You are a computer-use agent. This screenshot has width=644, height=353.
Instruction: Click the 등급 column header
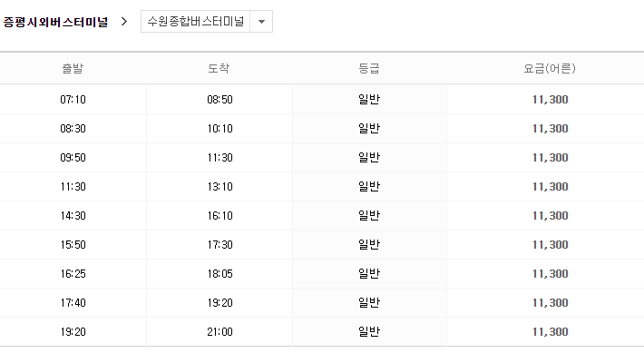coord(369,68)
